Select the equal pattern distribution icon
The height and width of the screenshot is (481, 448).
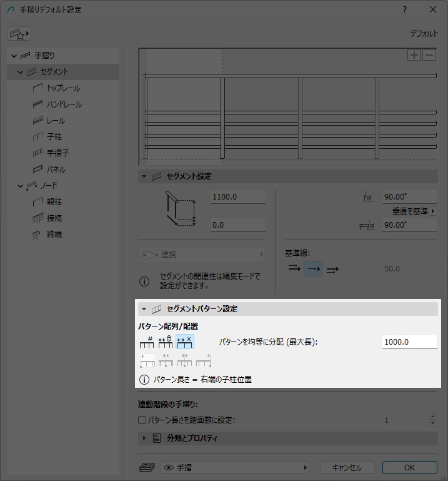click(185, 342)
